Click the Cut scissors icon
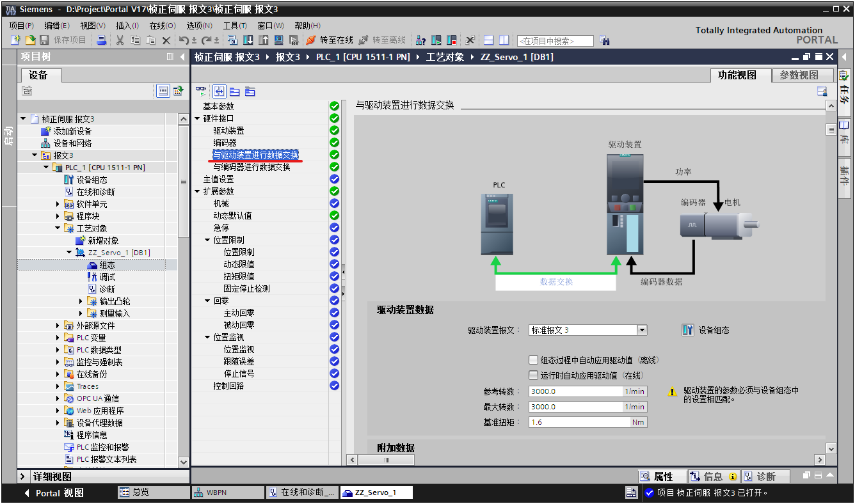 coord(120,40)
